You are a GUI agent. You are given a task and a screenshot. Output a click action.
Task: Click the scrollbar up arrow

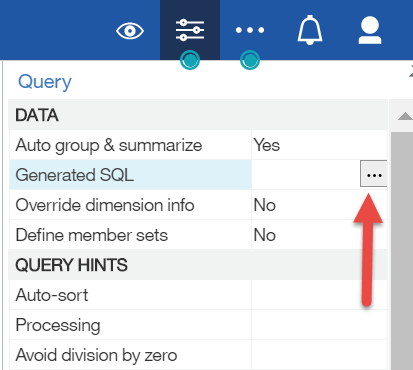405,116
